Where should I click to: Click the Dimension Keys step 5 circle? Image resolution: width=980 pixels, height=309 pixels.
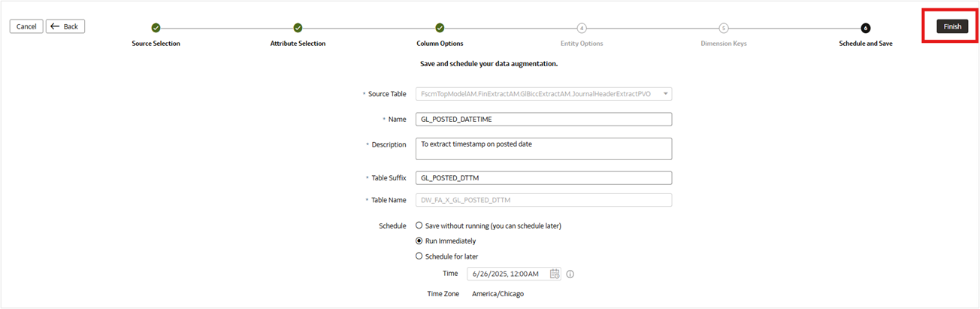point(724,28)
